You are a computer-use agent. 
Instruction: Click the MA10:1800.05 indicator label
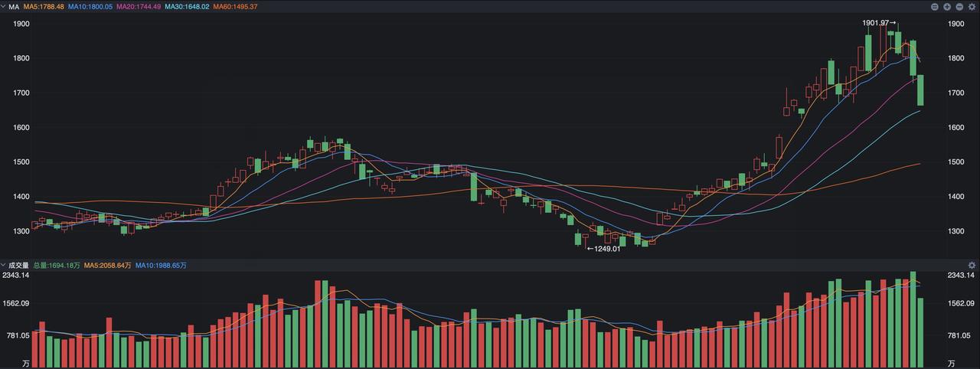point(90,7)
